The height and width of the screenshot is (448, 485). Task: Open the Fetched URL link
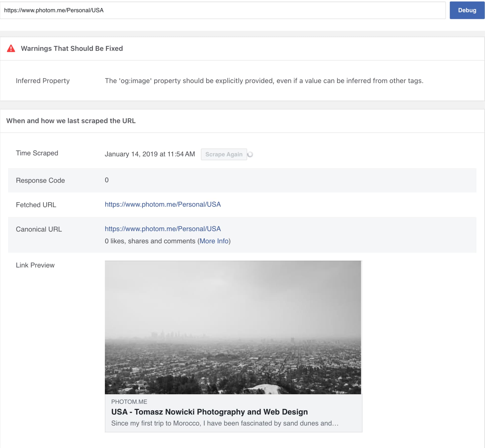[x=162, y=204]
